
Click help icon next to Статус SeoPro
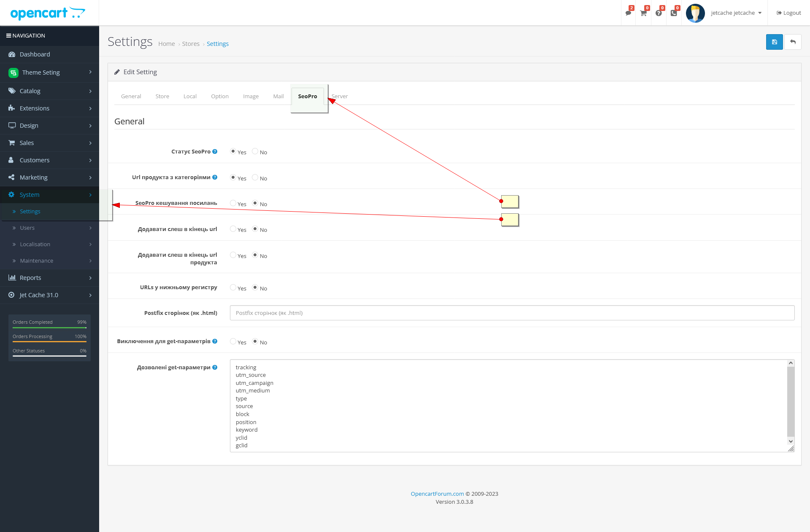pyautogui.click(x=215, y=152)
